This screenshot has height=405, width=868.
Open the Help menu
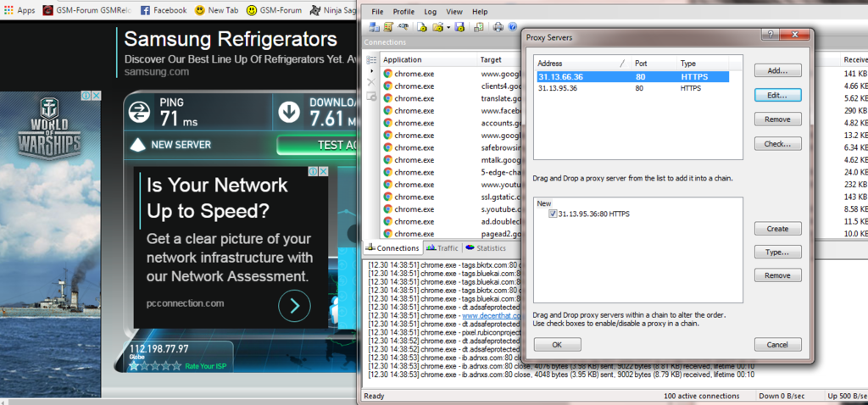coord(480,12)
